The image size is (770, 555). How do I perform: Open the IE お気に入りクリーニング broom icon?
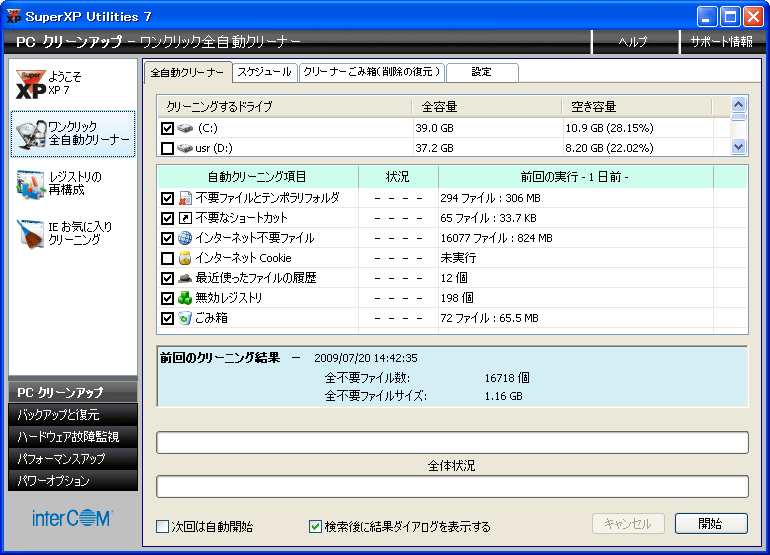(30, 234)
